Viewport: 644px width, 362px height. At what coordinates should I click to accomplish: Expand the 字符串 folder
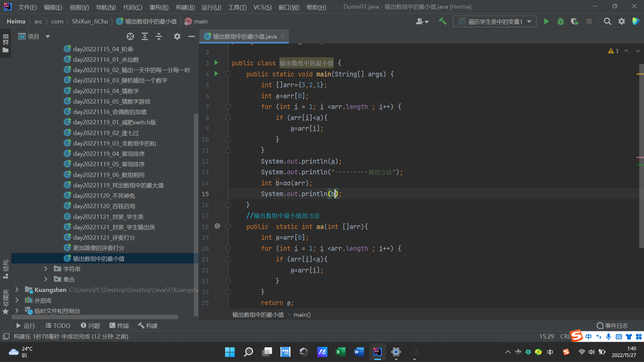point(46,269)
